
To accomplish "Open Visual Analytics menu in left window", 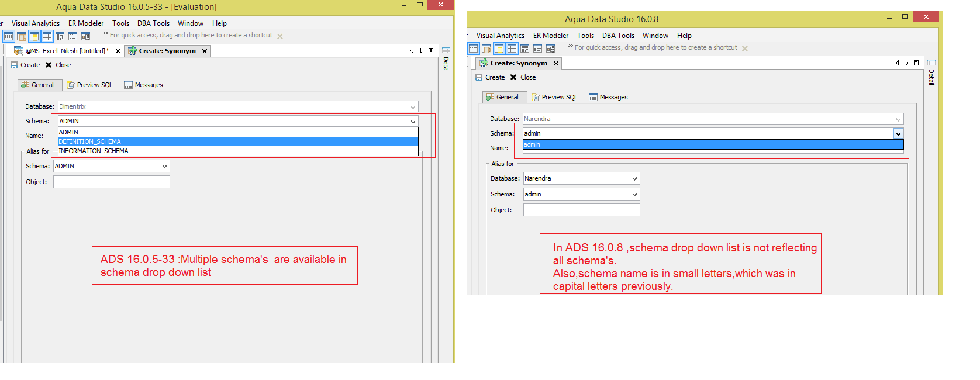I will click(36, 23).
